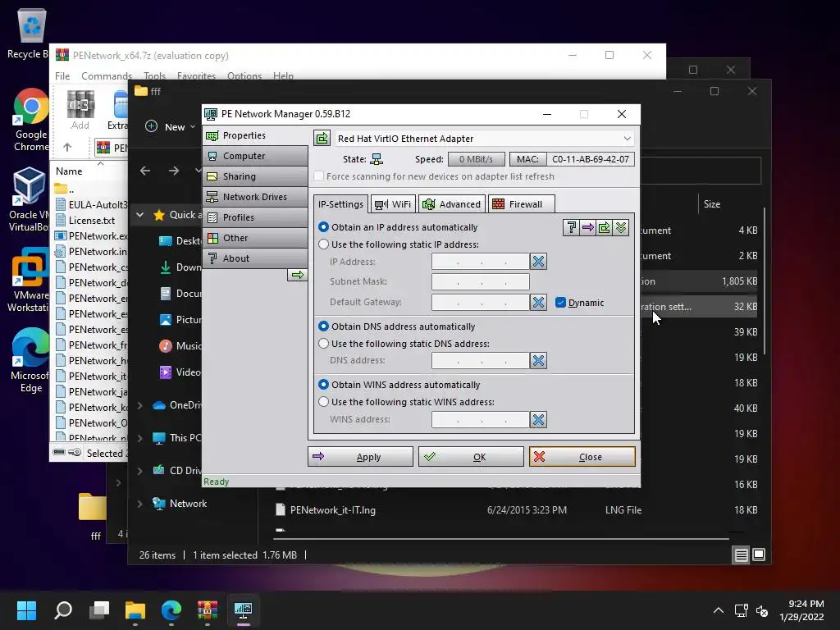Switch to the IP-Settings tab
This screenshot has height=630, width=840.
(x=340, y=204)
